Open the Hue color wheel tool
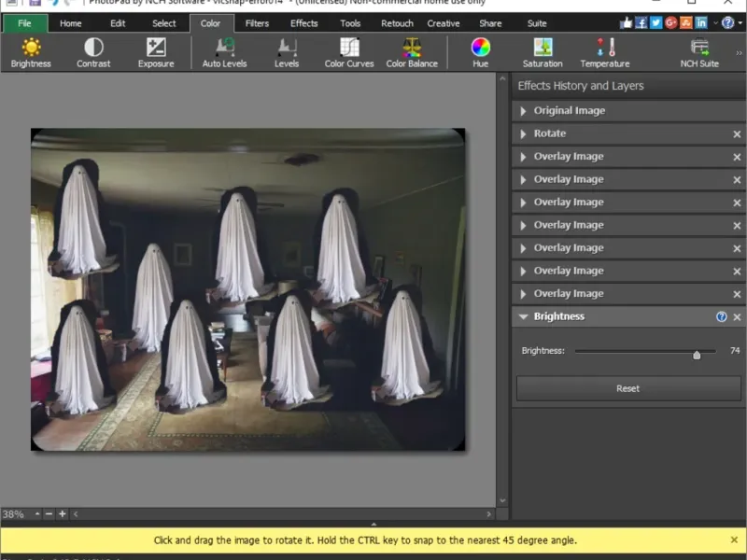 480,52
